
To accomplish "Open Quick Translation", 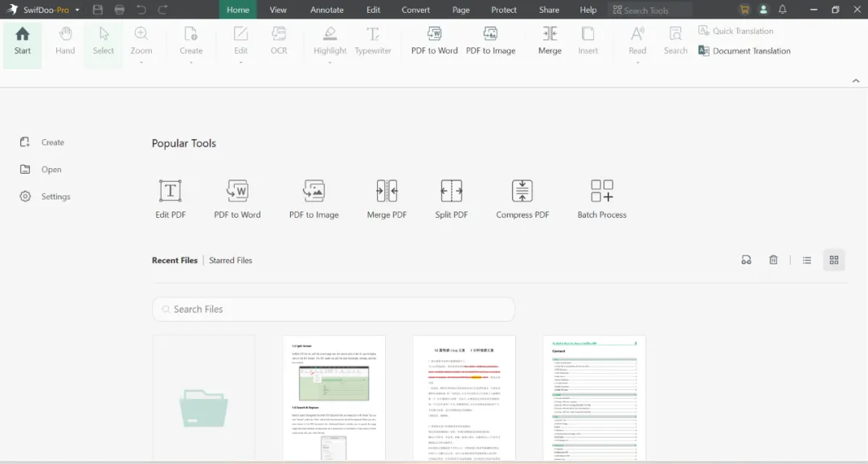I will (735, 31).
